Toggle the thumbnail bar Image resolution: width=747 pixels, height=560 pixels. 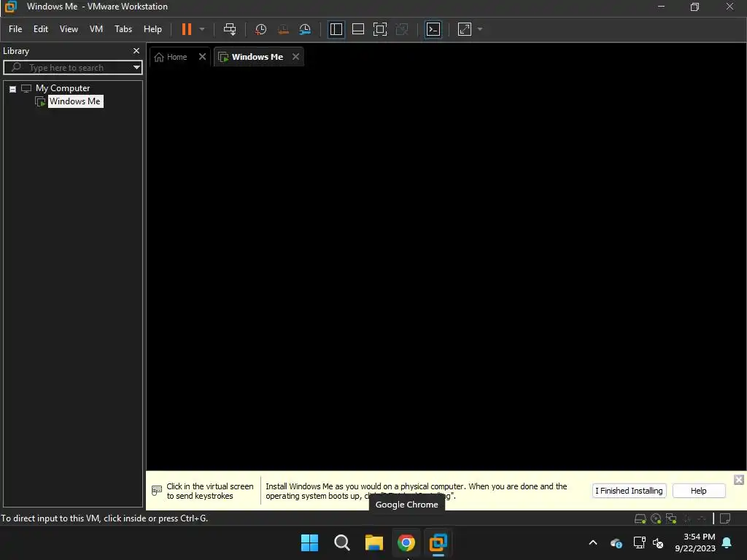click(357, 29)
